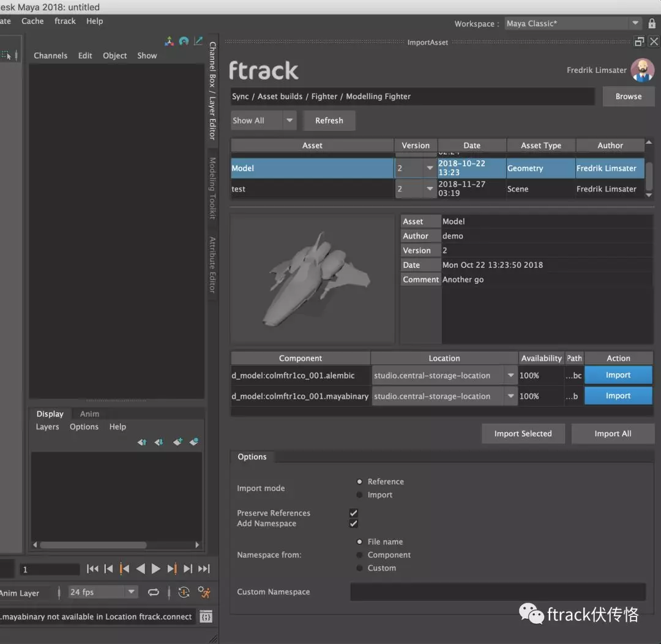661x644 pixels.
Task: Play the animation backwards
Action: [x=140, y=569]
